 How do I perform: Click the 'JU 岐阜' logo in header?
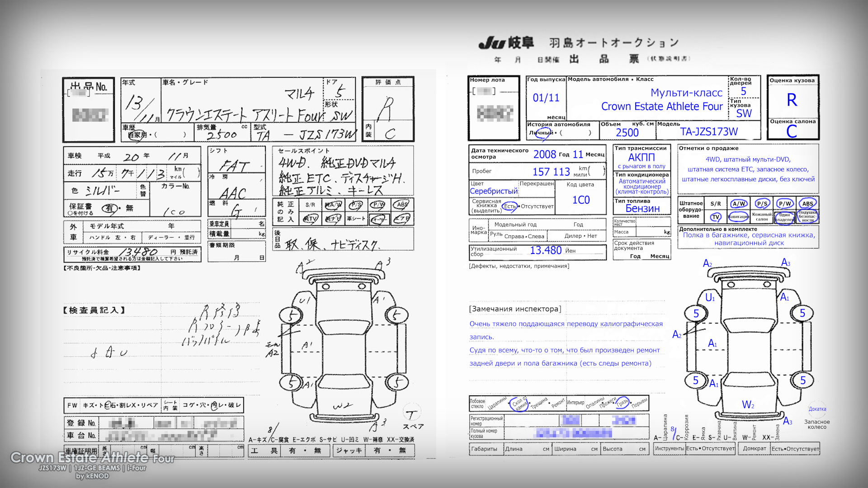[506, 43]
